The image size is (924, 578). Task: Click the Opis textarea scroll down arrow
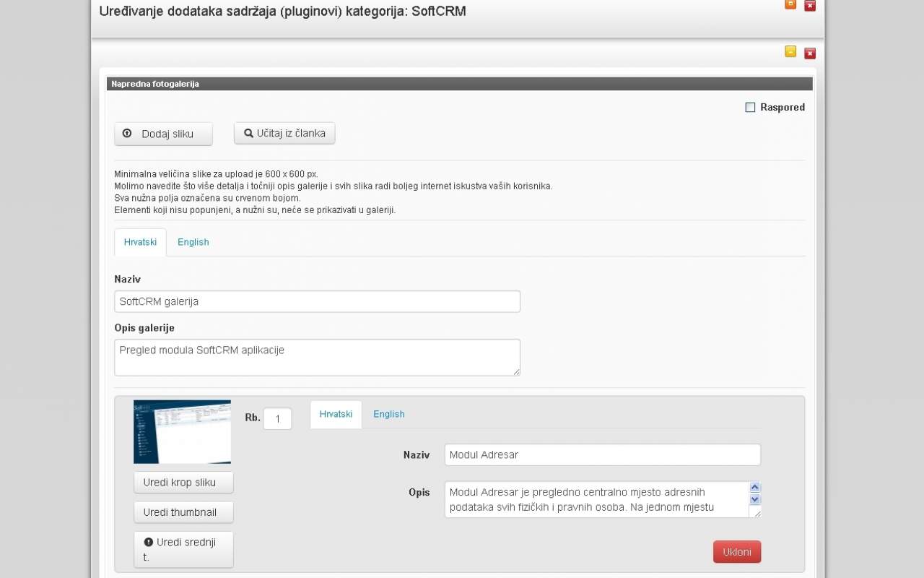point(755,499)
